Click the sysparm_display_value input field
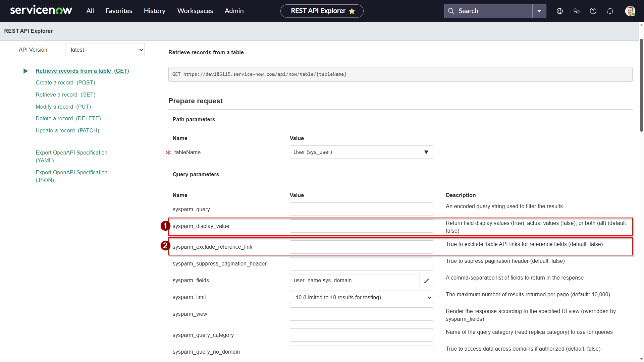 [x=361, y=226]
